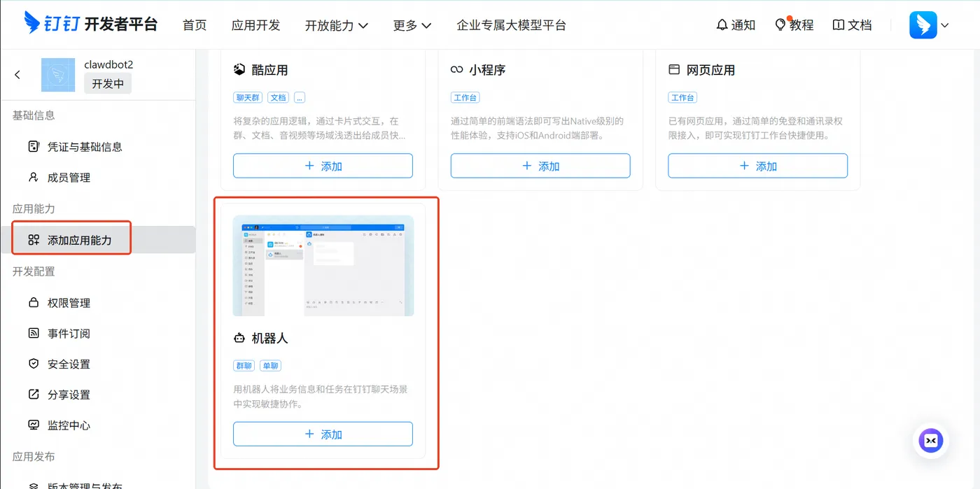Open 权限管理 in the sidebar
This screenshot has height=489, width=980.
click(x=98, y=303)
